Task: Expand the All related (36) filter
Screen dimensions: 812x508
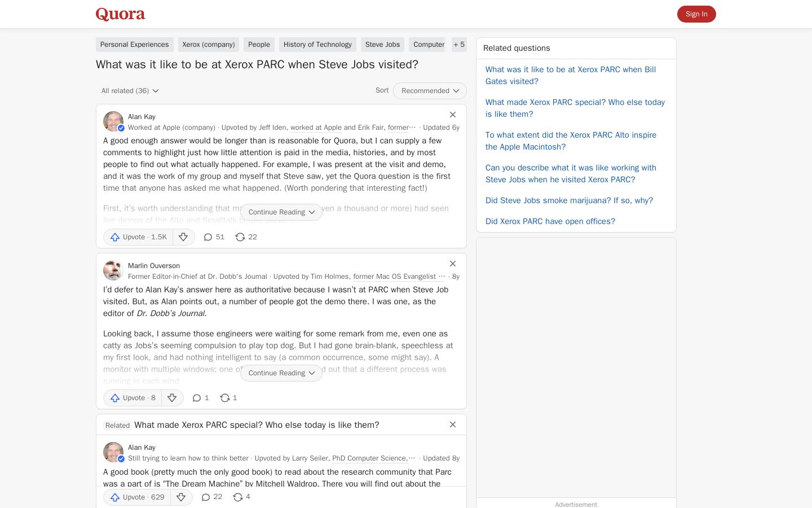Action: point(130,91)
